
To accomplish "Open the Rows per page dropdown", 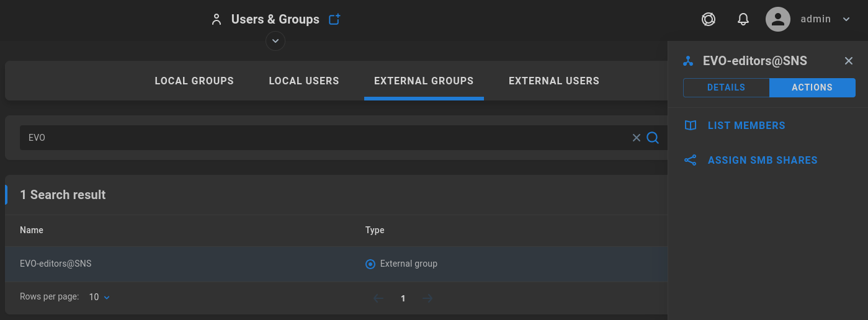I will [x=99, y=297].
